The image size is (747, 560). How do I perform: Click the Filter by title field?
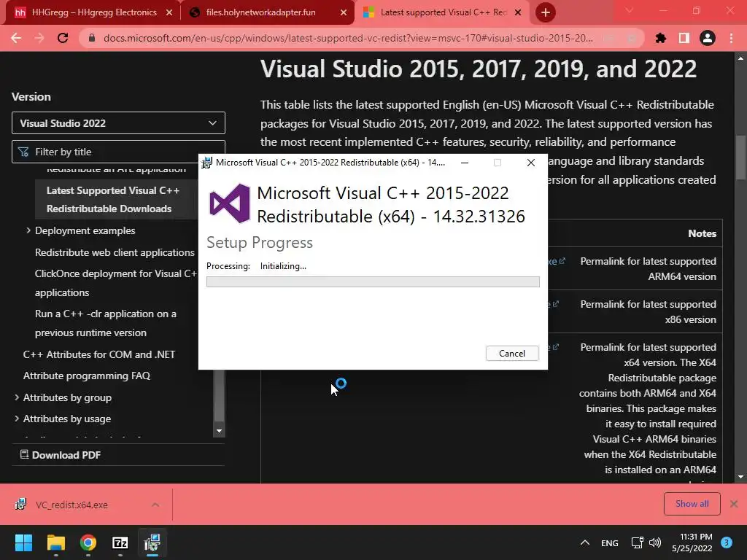118,152
